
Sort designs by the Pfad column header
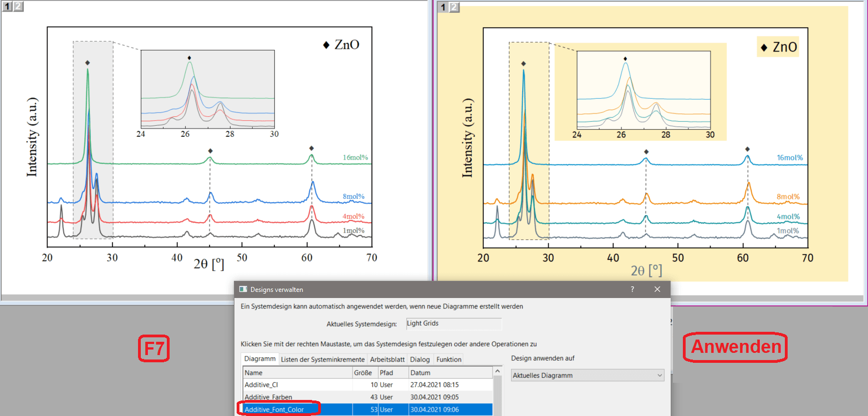(393, 372)
